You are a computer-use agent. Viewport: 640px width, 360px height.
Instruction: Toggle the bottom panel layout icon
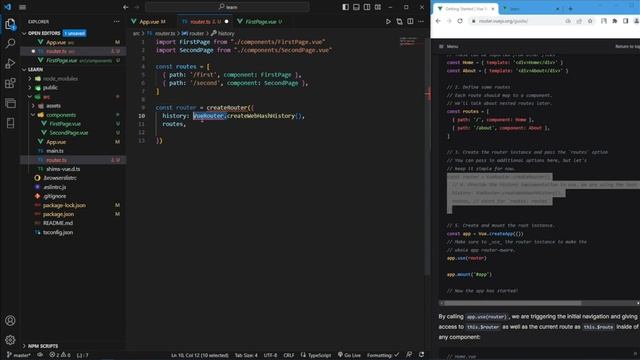tap(356, 7)
